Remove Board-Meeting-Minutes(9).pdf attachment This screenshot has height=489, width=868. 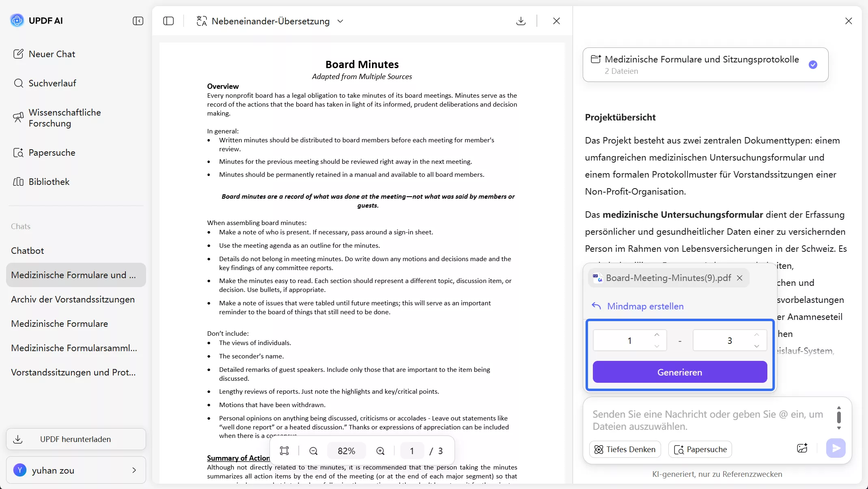pyautogui.click(x=740, y=278)
